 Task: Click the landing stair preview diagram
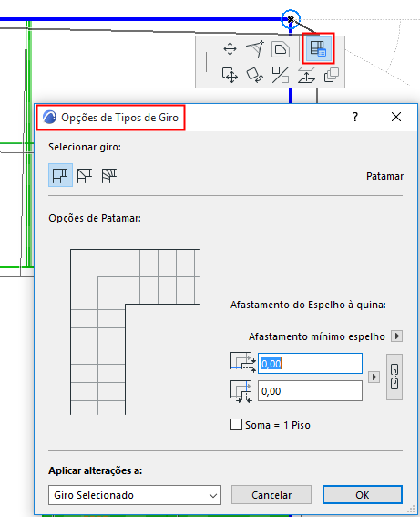pyautogui.click(x=135, y=332)
